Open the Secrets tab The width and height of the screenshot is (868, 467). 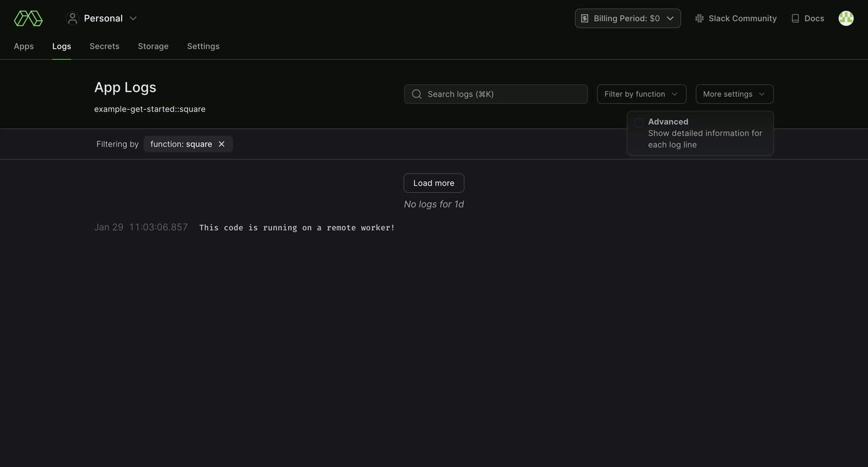(x=104, y=46)
